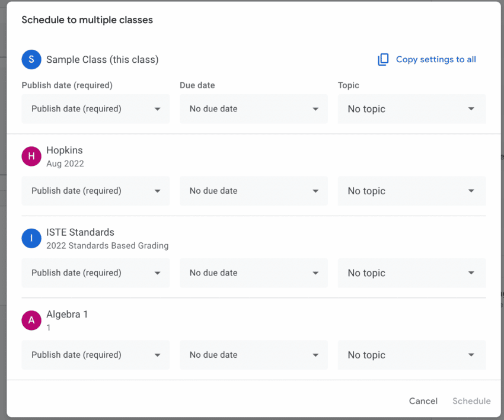Click the Algebra 1 avatar icon
The height and width of the screenshot is (420, 504).
coord(31,320)
